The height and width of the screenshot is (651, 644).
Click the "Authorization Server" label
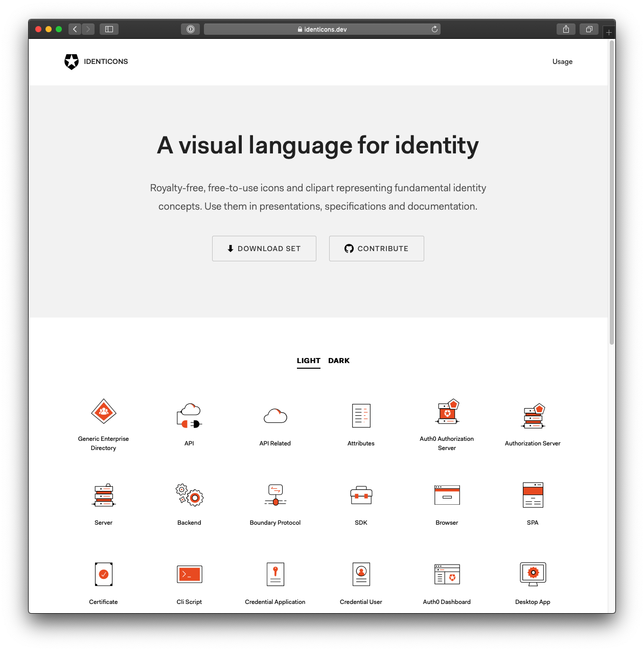point(533,443)
